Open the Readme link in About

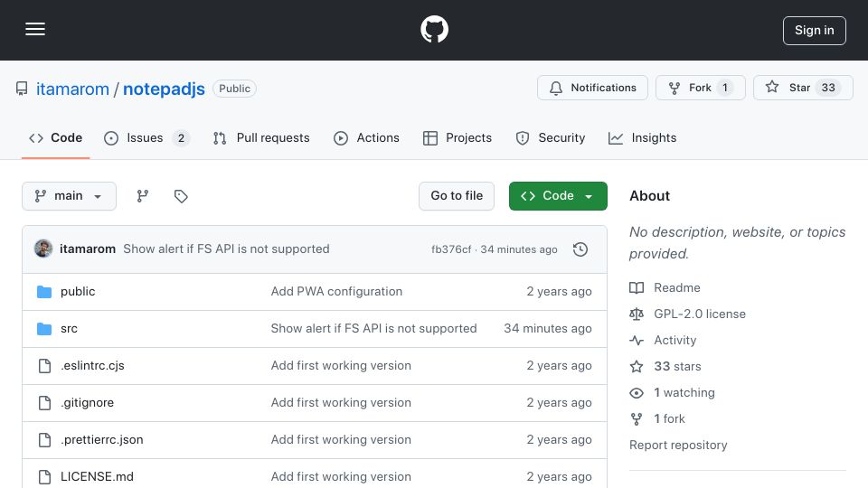pyautogui.click(x=677, y=287)
